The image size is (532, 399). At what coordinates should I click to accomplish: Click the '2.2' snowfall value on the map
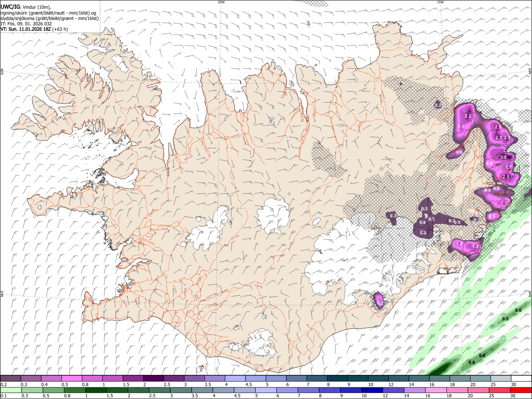point(468,116)
